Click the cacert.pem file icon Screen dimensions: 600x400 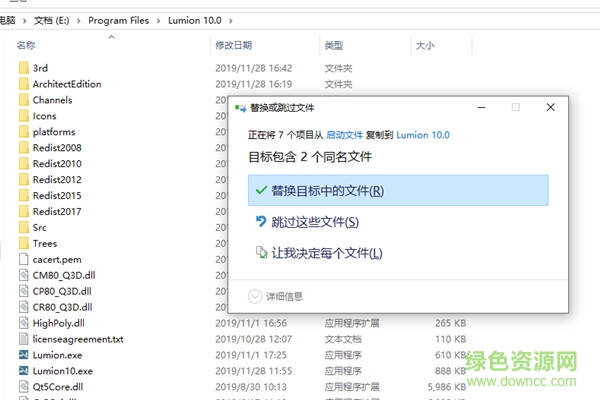point(24,259)
